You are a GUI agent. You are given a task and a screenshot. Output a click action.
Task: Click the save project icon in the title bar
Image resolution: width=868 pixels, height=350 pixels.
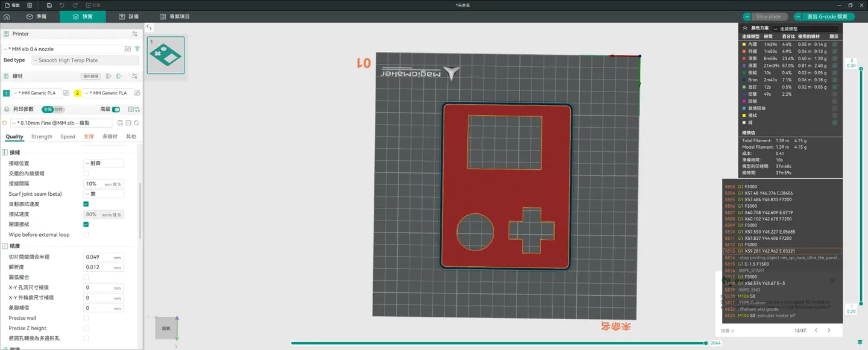[49, 5]
